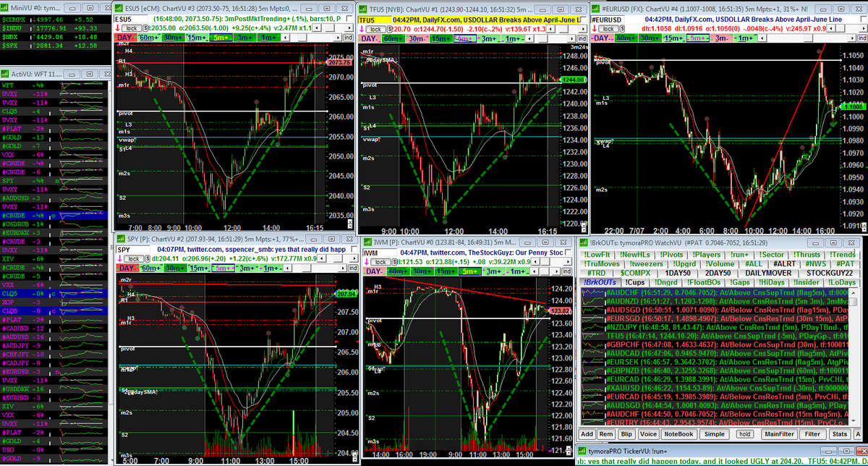Click the tymoraPRO TickerVU window icon

click(582, 452)
